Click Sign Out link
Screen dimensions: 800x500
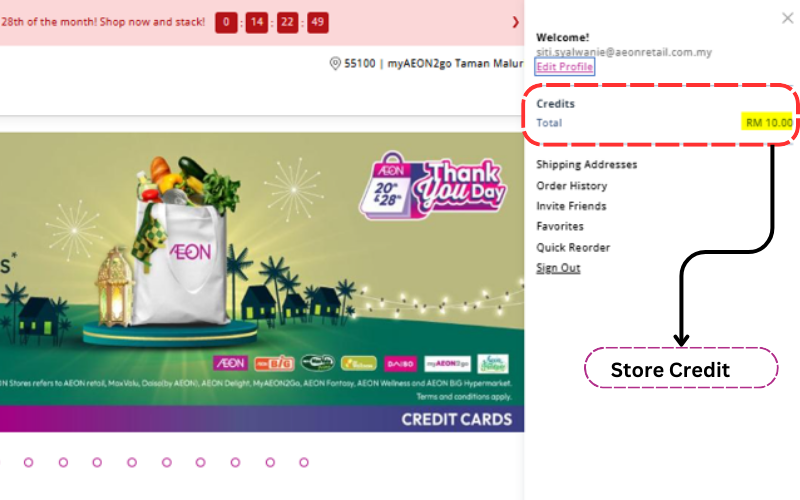pyautogui.click(x=558, y=268)
